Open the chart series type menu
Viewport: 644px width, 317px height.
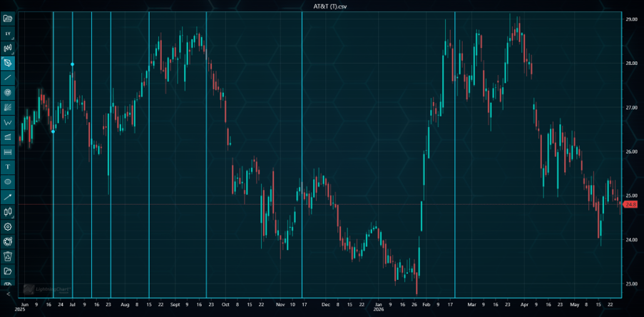pos(8,48)
